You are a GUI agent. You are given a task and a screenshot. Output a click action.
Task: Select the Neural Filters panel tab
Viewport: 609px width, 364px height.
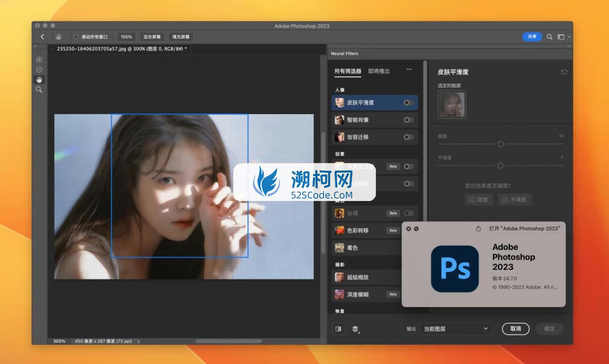(344, 54)
